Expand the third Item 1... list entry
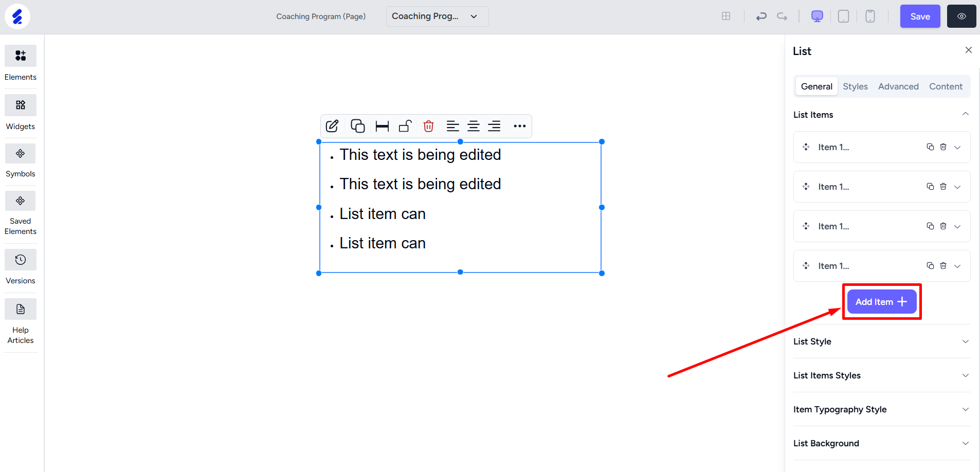Screen dimensions: 980x472 (x=957, y=227)
